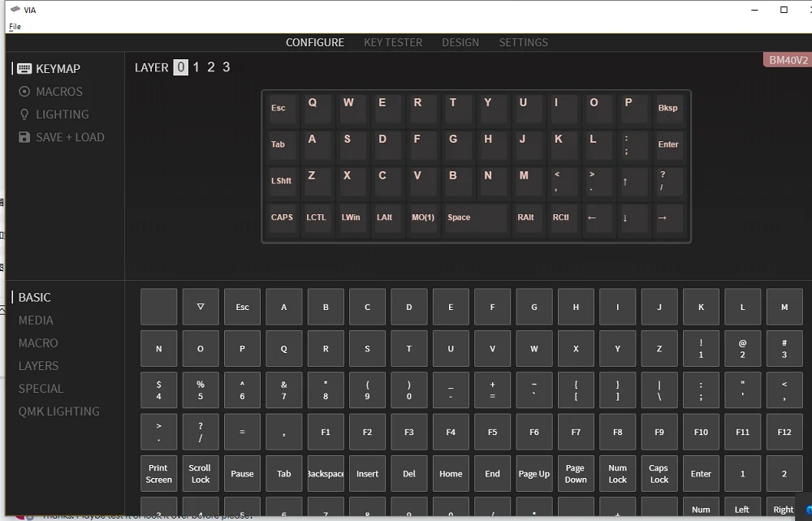This screenshot has height=521, width=812.
Task: Select the semicolon key on keyboard layout
Action: click(x=633, y=144)
